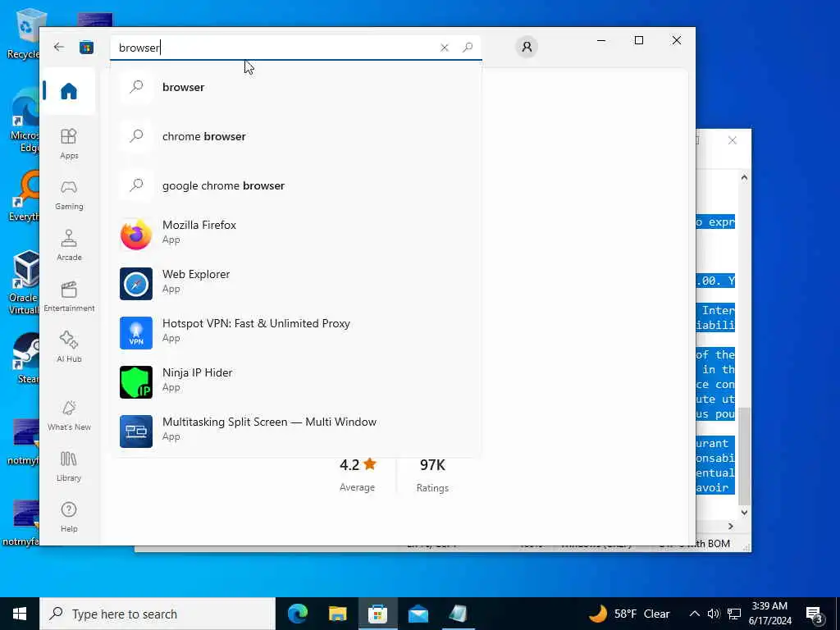Screen dimensions: 840x630
Task: Select the Home icon in Store sidebar
Action: [x=69, y=91]
